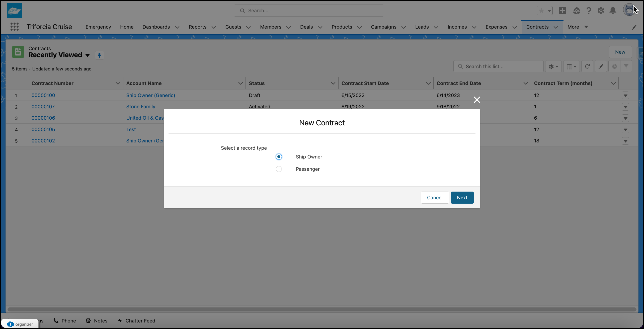Cancel the New Contract dialog
Screen dimensions: 644x329
point(435,198)
